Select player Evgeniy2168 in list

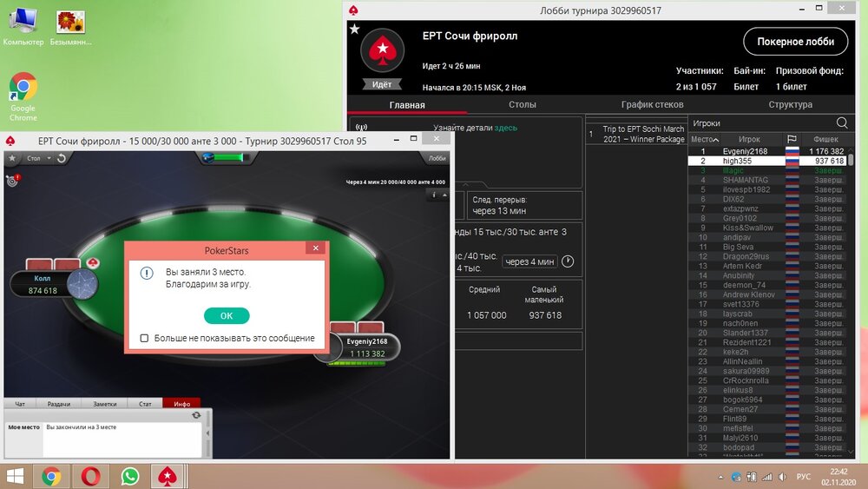(x=767, y=151)
